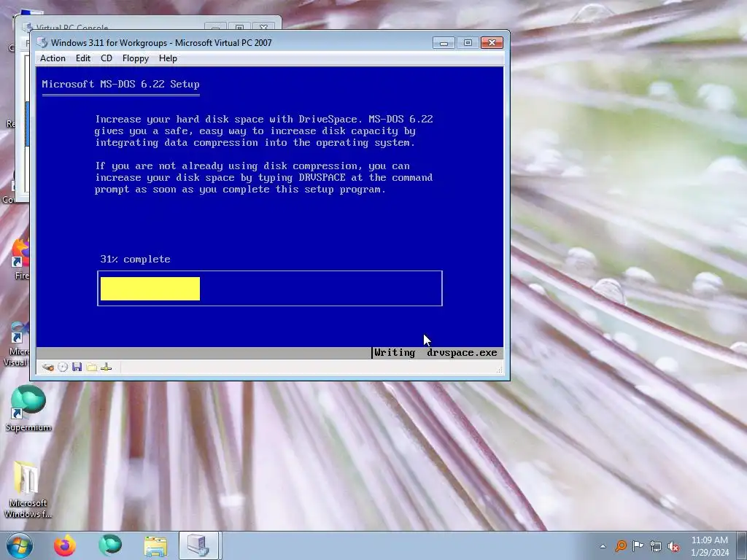
Task: Open the CD menu
Action: tap(107, 58)
